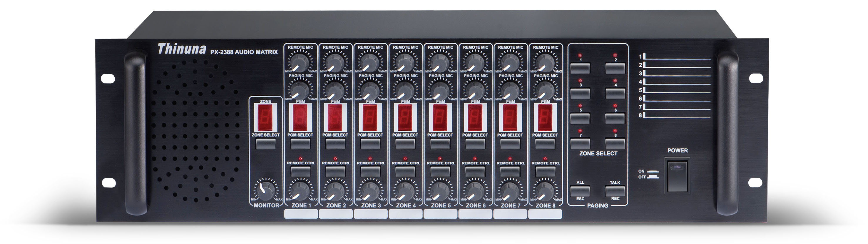Click the Thinuna brand logo
The image size is (868, 244).
182,49
